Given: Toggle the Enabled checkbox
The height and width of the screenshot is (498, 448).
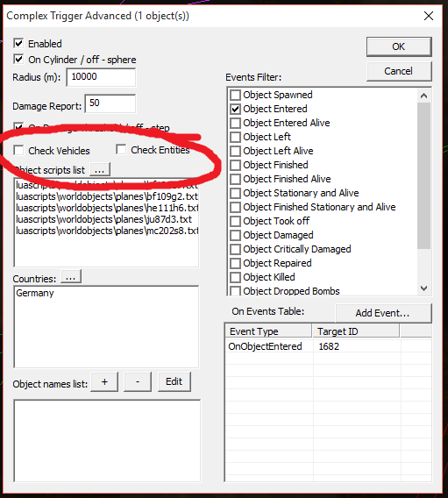Looking at the screenshot, I should coord(18,43).
